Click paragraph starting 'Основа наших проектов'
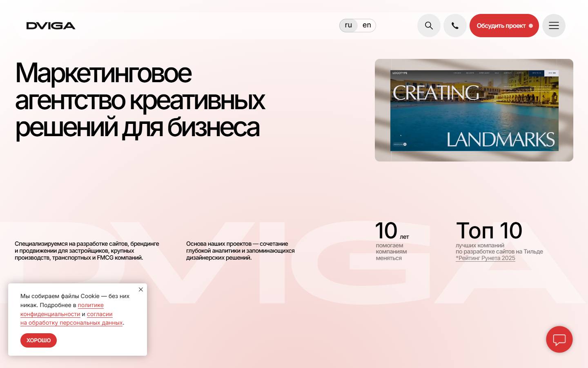Viewport: 588px width, 368px height. [240, 251]
